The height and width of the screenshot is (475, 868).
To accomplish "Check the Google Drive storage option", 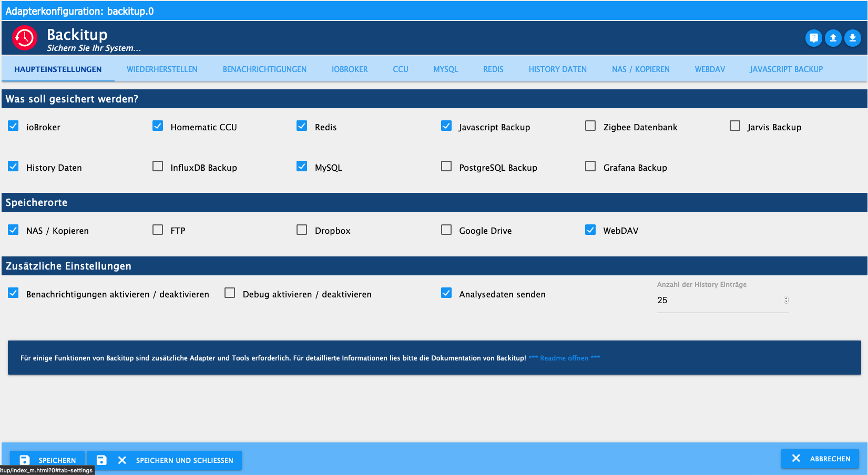I will [x=446, y=230].
